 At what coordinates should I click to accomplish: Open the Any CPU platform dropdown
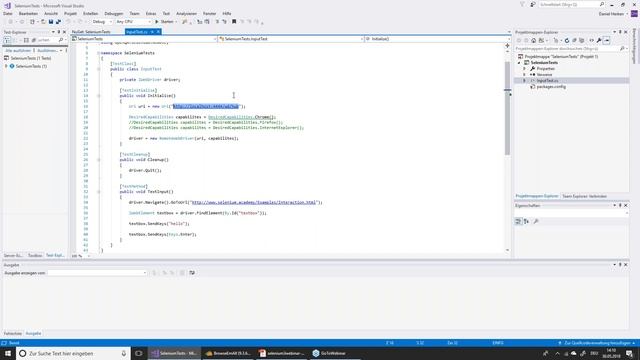click(x=133, y=22)
